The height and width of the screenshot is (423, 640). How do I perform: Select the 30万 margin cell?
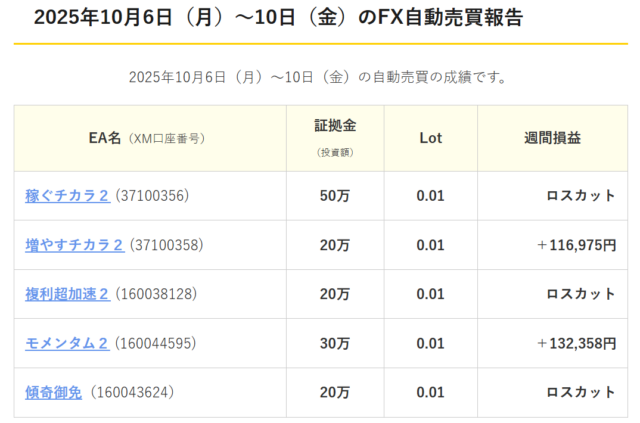[x=335, y=343]
